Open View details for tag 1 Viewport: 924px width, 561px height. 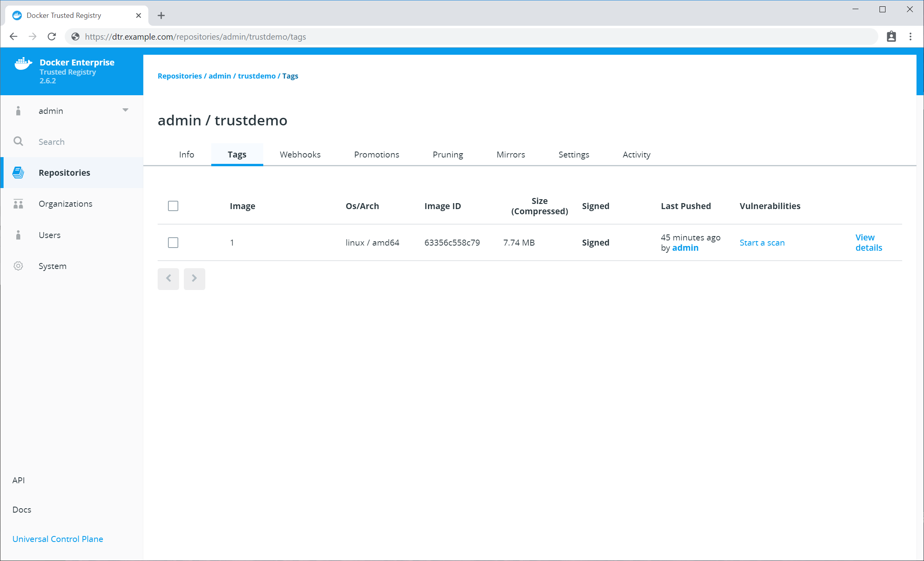868,242
